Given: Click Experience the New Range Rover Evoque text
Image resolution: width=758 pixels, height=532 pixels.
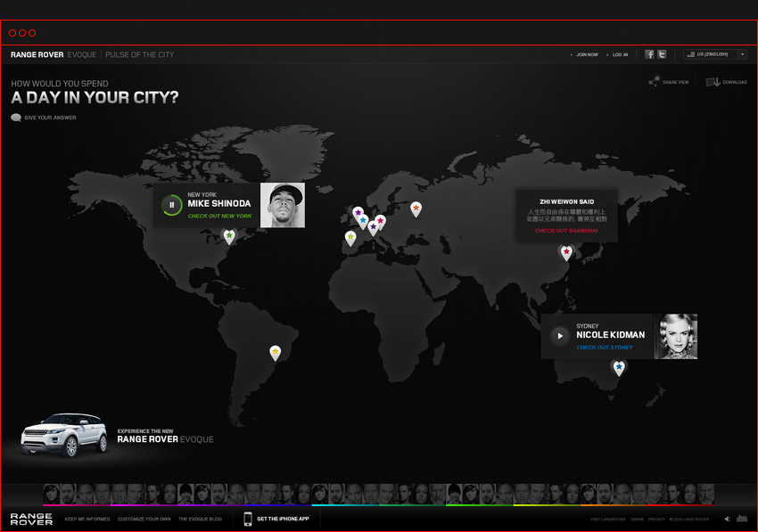Looking at the screenshot, I should coord(165,436).
